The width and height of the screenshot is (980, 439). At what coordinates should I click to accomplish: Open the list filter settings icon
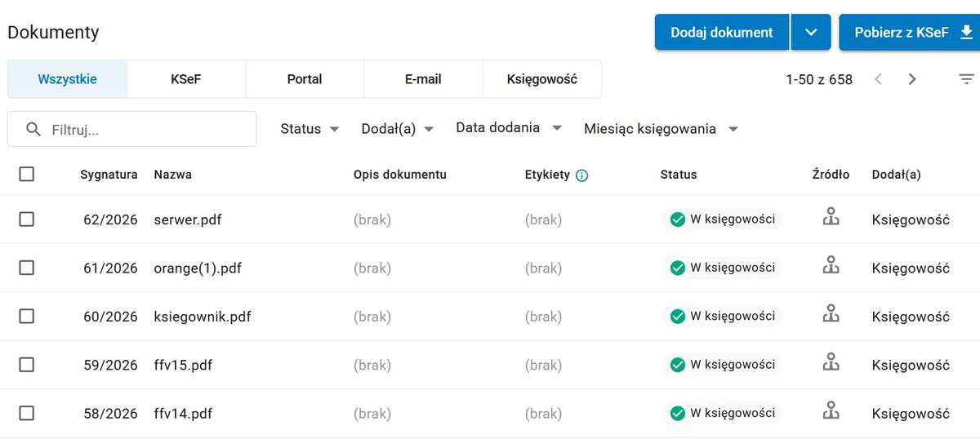[966, 79]
